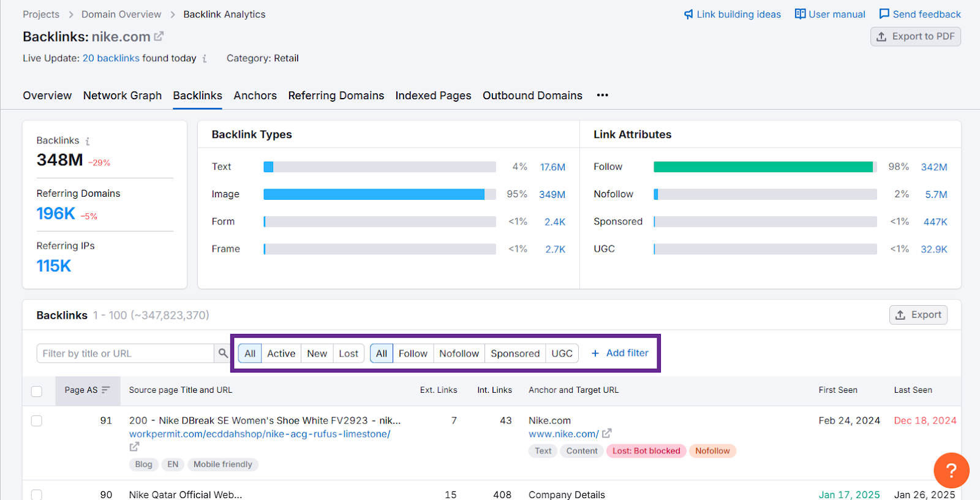The height and width of the screenshot is (500, 980).
Task: Click the Lost: Bot blocked tag
Action: pos(646,451)
